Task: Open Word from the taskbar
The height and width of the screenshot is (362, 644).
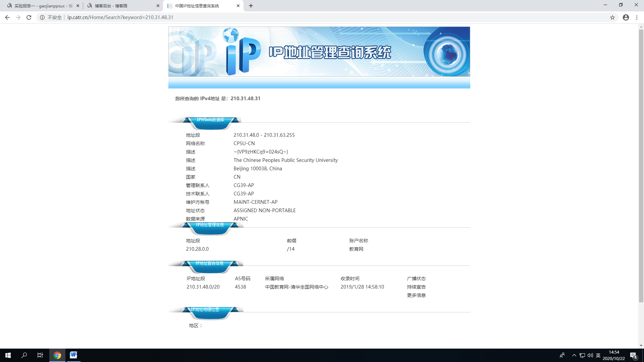Action: click(x=73, y=355)
